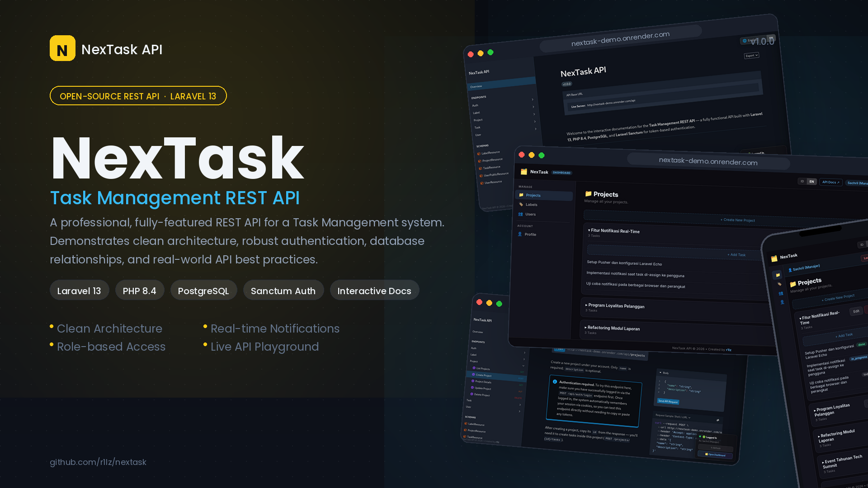Click Edit on Fitur Notifikasi on phone mockup
Viewport: 868px width, 488px height.
point(856,311)
